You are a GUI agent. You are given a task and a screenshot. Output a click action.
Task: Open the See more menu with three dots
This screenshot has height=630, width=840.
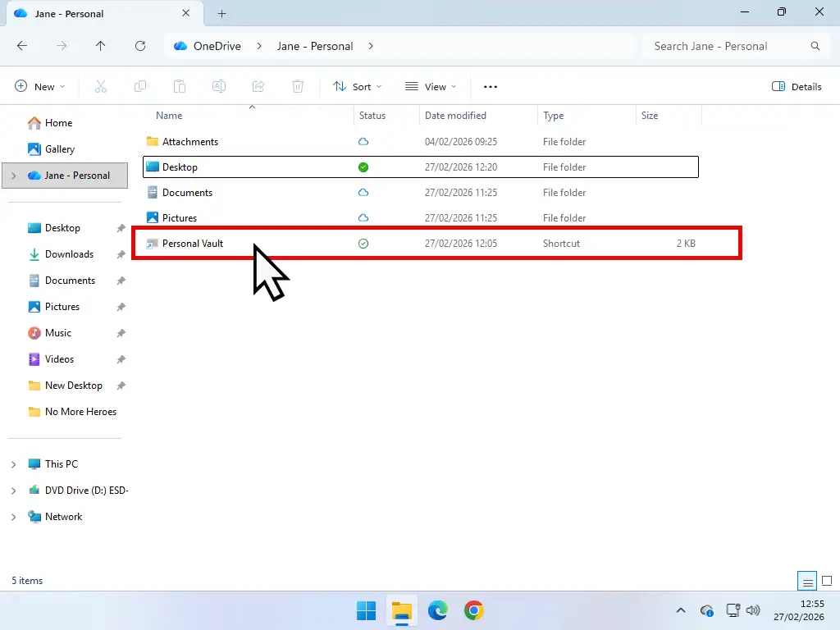click(x=490, y=86)
